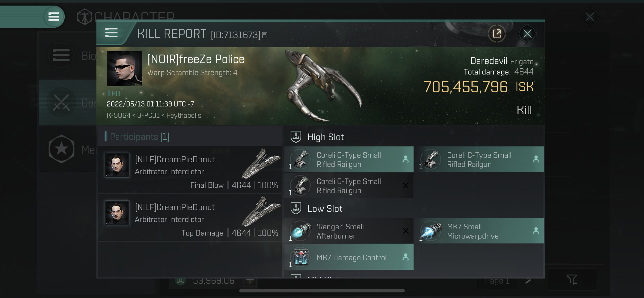
Task: Open the [NOIR]freeZe Police pilot name
Action: click(x=196, y=59)
